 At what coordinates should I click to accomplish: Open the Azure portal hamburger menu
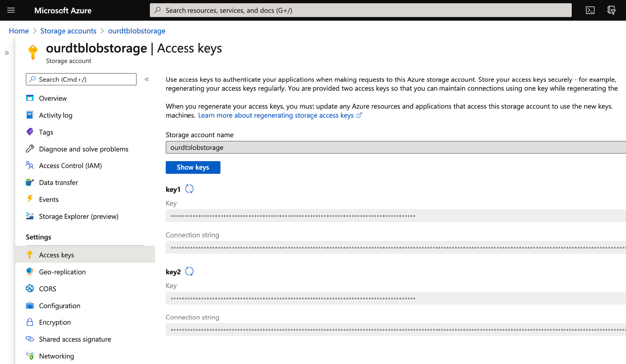(x=11, y=10)
